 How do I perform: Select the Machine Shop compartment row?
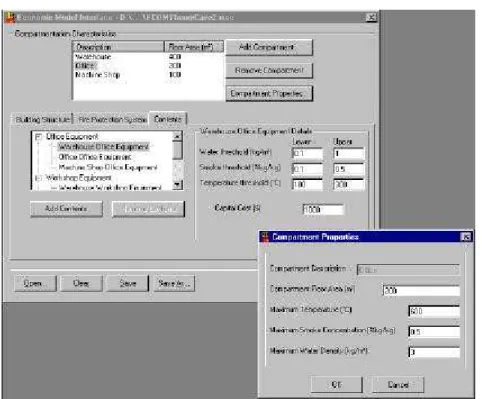pos(148,75)
